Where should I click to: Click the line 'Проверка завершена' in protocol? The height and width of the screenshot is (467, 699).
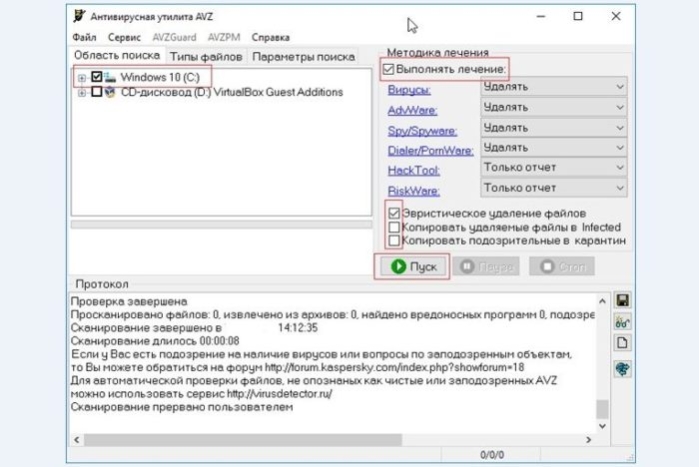click(x=129, y=302)
